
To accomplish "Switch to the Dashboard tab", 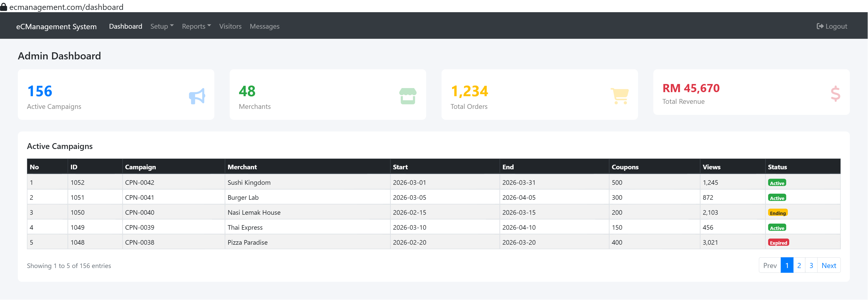I will (x=125, y=26).
